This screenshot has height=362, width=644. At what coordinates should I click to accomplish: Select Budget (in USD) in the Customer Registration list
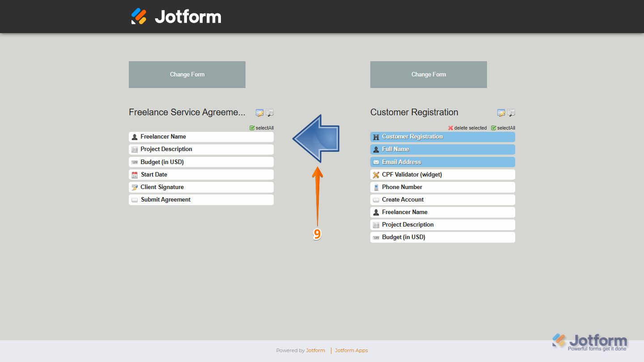(x=443, y=237)
